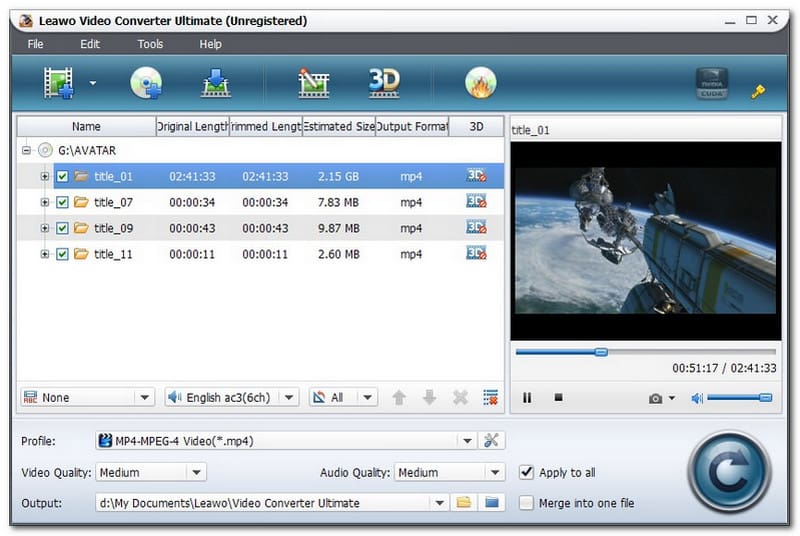Pause the video preview playback
Screen dimensions: 800x536
527,398
